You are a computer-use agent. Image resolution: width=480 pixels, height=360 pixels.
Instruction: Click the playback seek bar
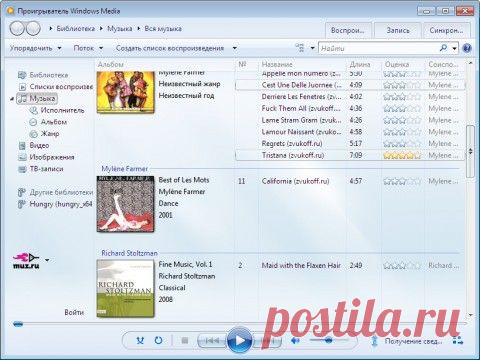240,323
